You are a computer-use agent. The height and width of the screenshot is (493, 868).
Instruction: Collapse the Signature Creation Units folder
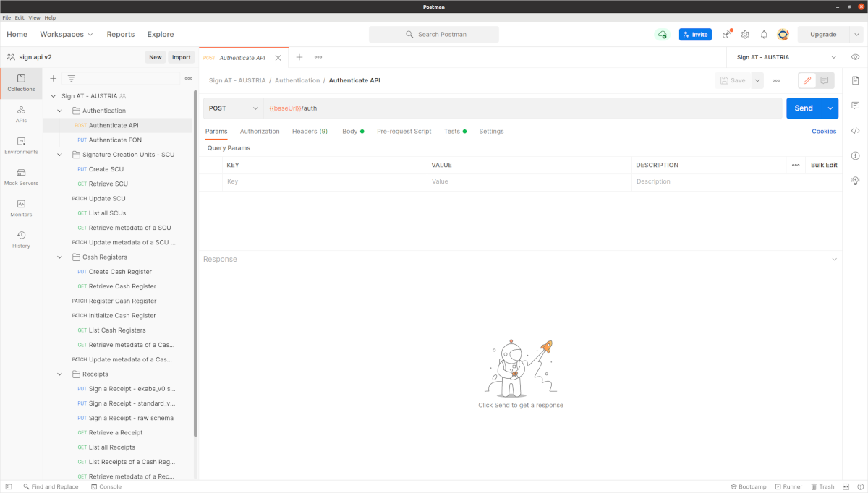[x=60, y=155]
